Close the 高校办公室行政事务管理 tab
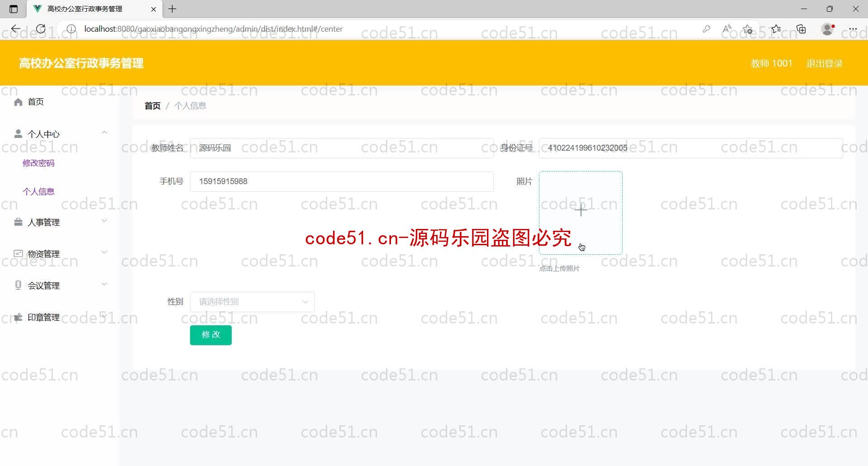This screenshot has width=868, height=466. point(153,9)
